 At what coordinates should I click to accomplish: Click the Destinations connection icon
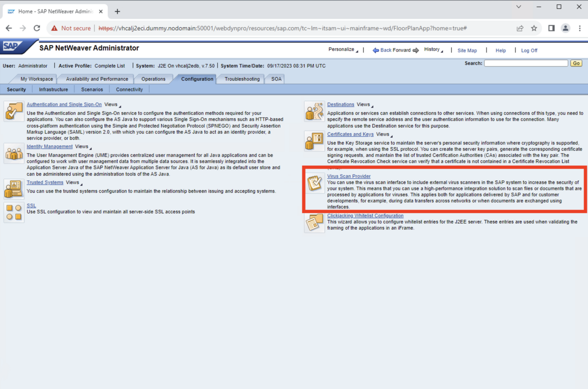(314, 111)
